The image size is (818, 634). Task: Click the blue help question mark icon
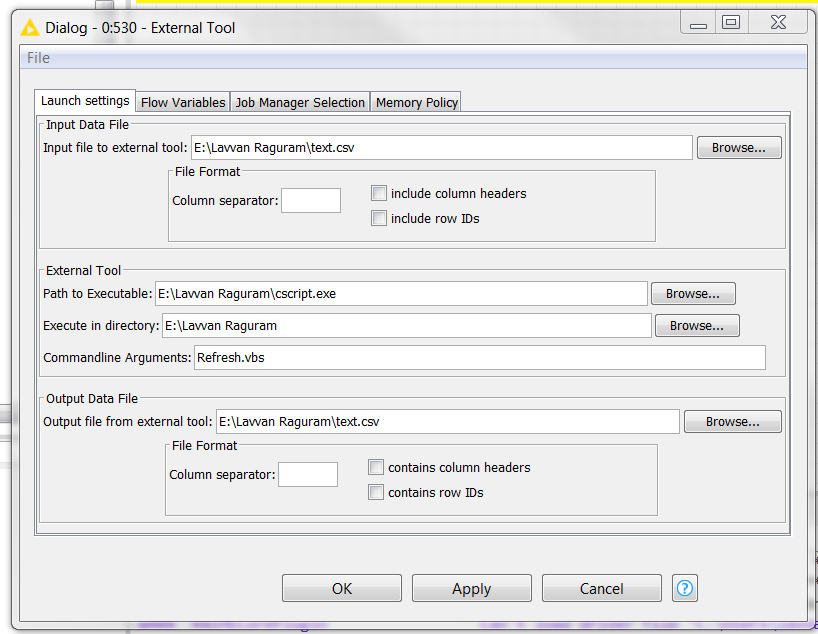tap(684, 588)
